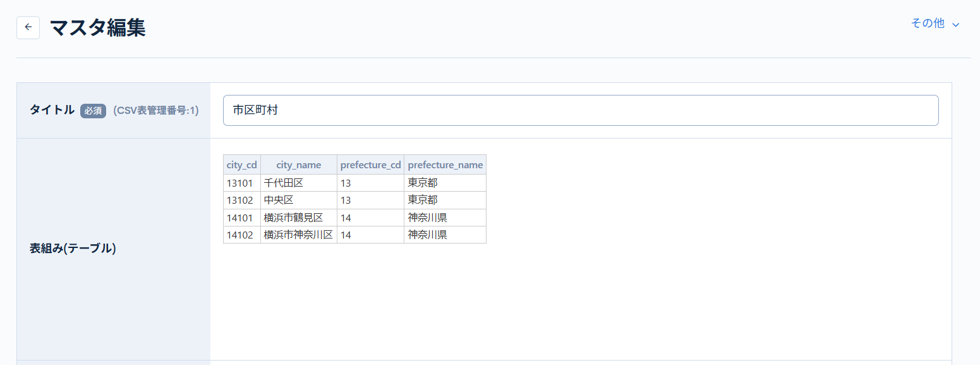Viewport: 980px width, 365px height.
Task: Click the city_cd column header
Action: pos(241,164)
